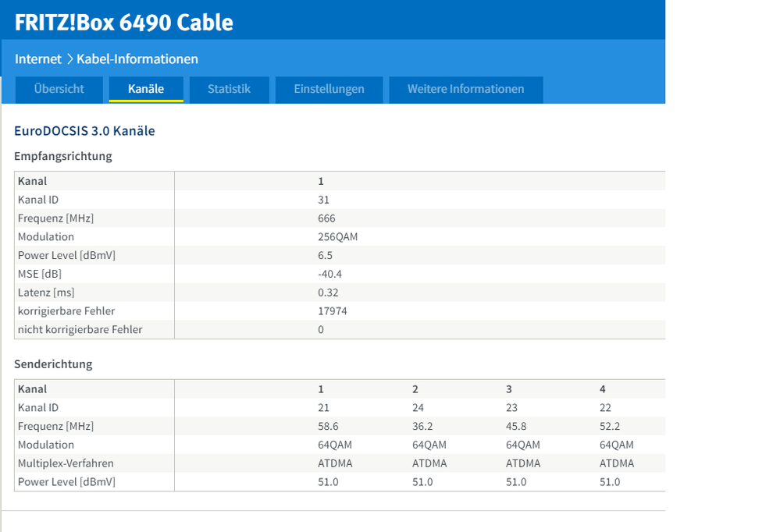Click the korrigierbare Fehler value 17974
780x532 pixels.
pos(333,311)
